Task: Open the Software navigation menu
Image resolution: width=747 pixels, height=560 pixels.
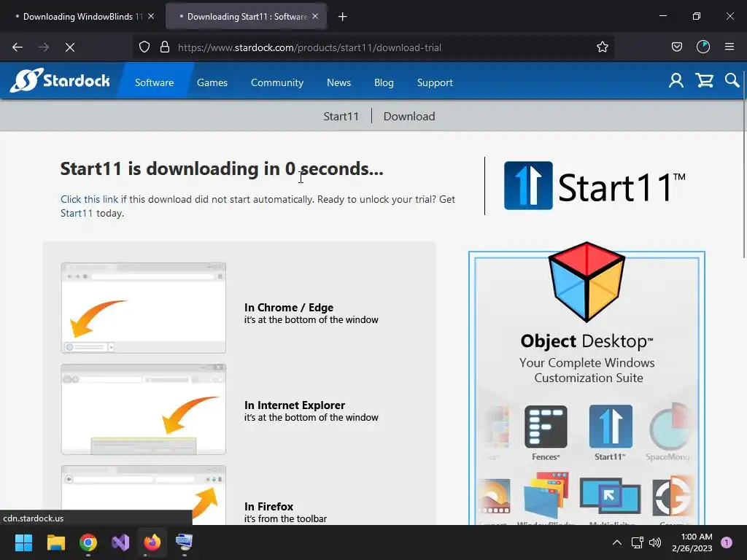Action: click(155, 82)
